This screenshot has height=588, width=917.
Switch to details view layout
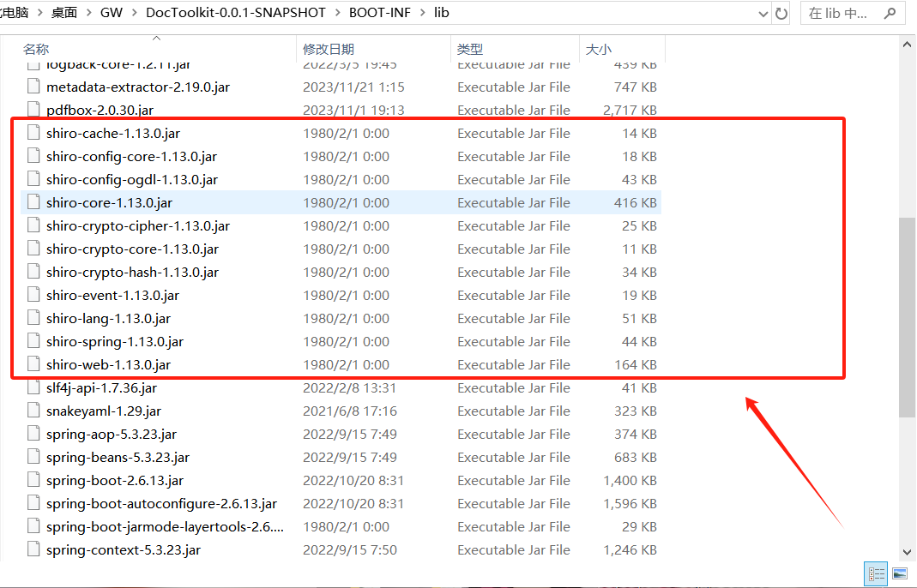(876, 573)
